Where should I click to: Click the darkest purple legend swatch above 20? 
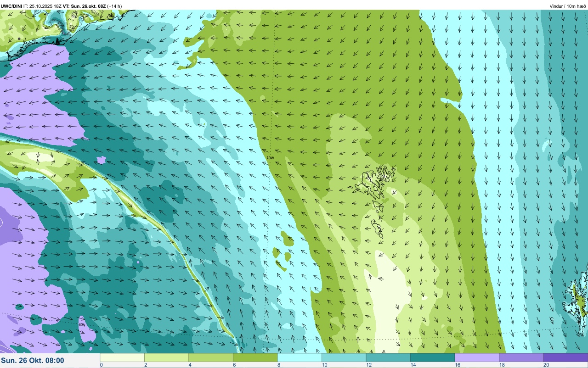click(x=565, y=357)
